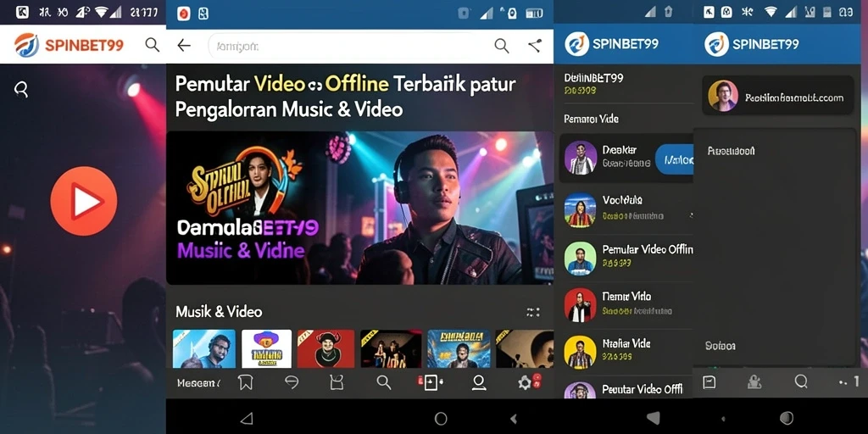Select the 'Peautar Video Offli' list row
The image size is (868, 434).
(626, 389)
